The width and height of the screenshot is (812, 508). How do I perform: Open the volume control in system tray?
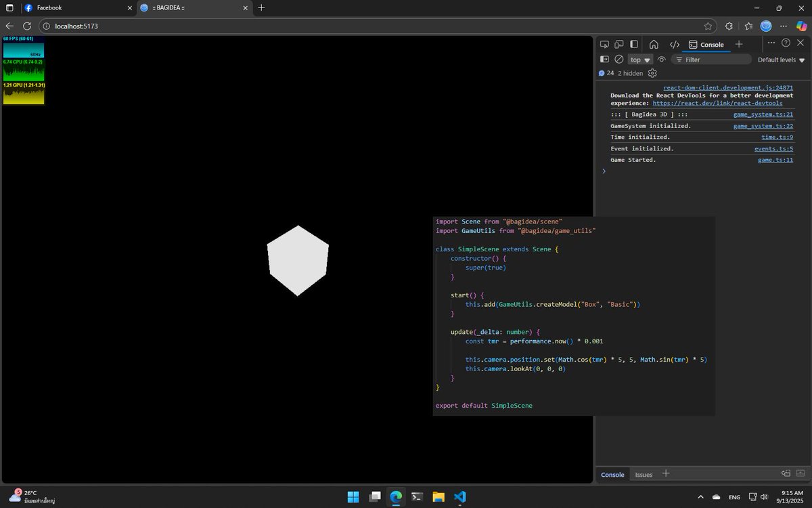[765, 496]
